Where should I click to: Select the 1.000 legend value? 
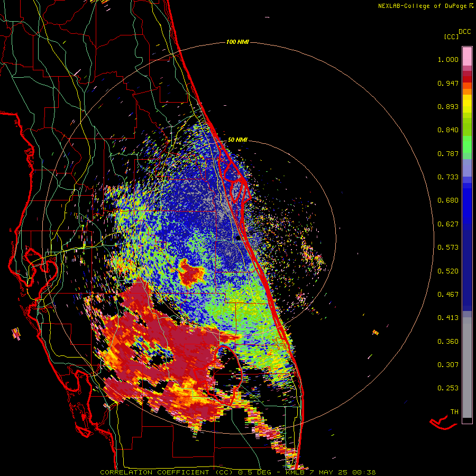click(448, 59)
